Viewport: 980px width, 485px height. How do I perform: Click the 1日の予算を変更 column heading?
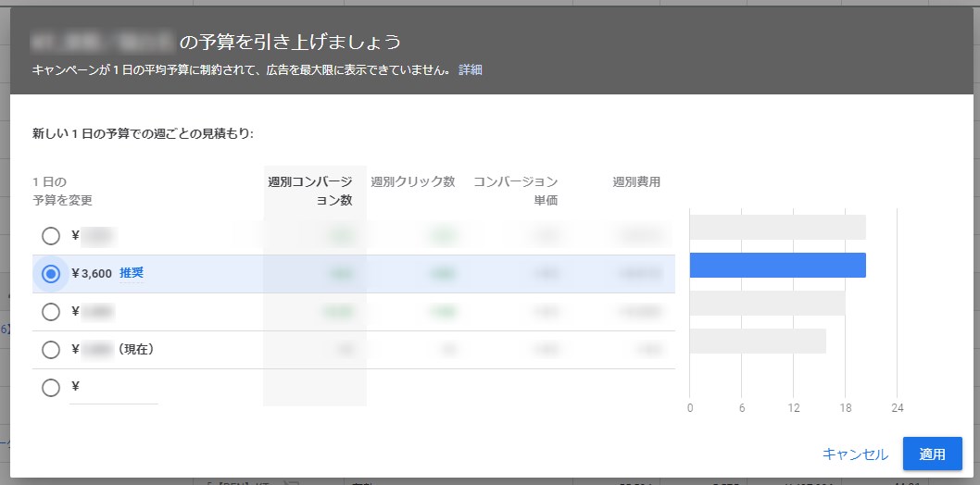62,191
